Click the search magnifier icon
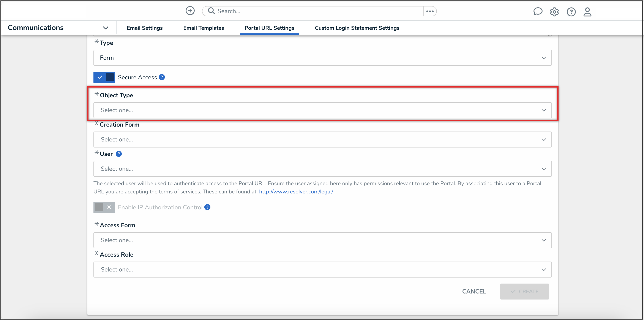The height and width of the screenshot is (320, 644). click(211, 11)
